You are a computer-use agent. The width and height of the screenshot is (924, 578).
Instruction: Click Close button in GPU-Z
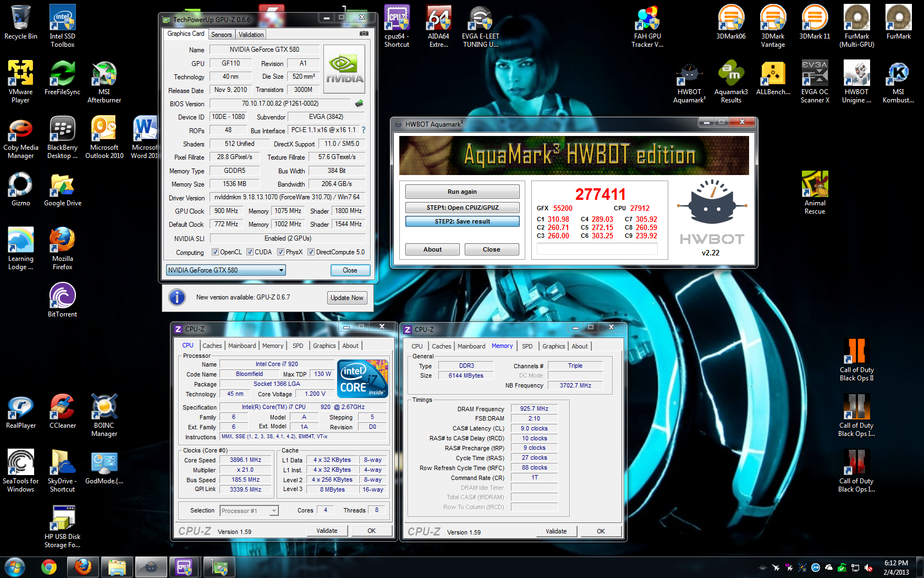[350, 270]
